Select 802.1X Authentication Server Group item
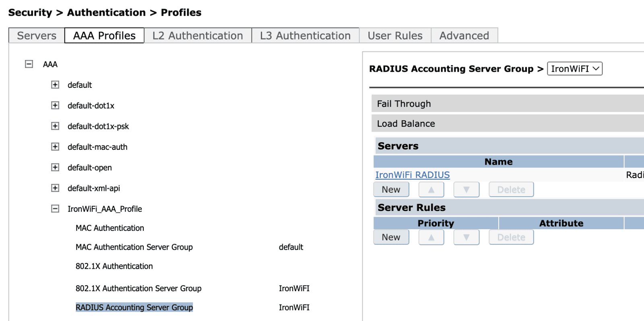Image resolution: width=644 pixels, height=321 pixels. tap(138, 288)
